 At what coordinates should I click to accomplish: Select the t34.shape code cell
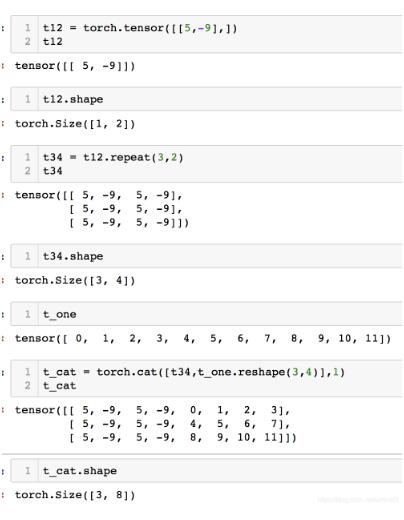pyautogui.click(x=206, y=256)
